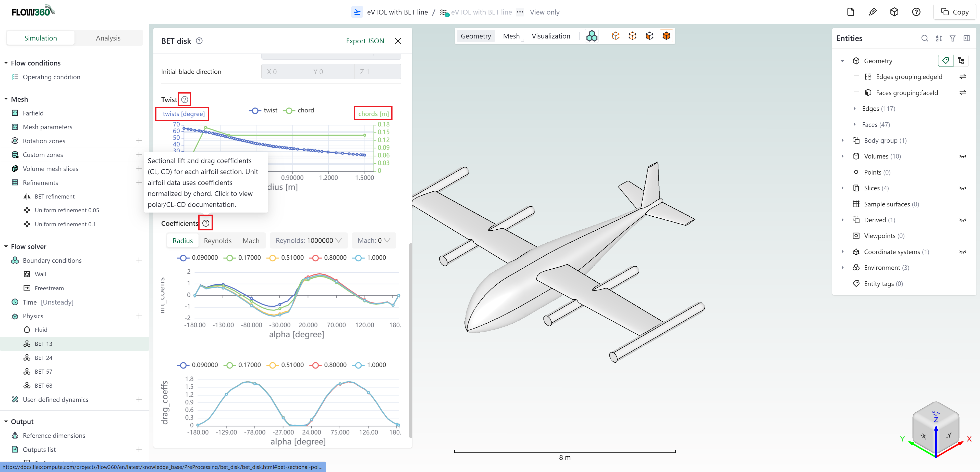Click the Export JSON link
The width and height of the screenshot is (980, 472).
(365, 41)
